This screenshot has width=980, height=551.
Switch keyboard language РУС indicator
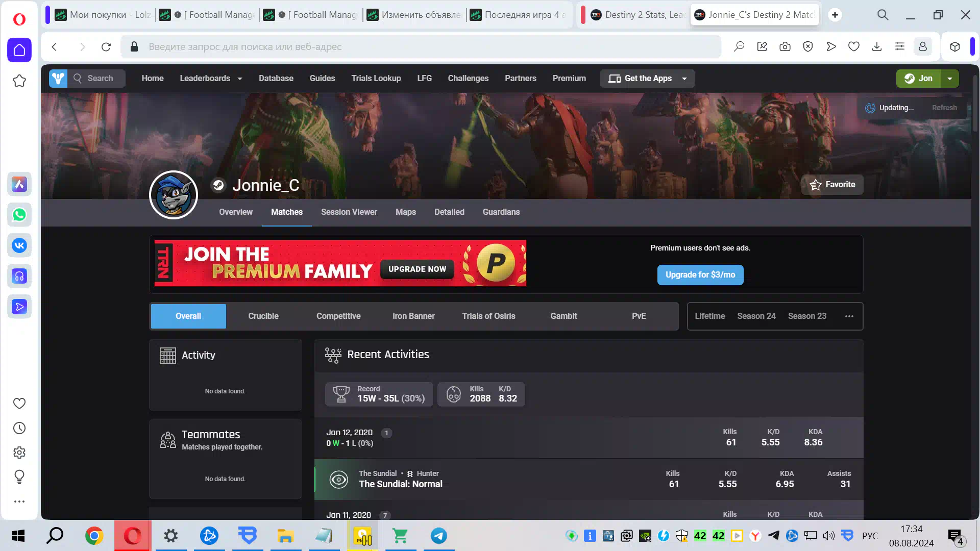coord(870,536)
